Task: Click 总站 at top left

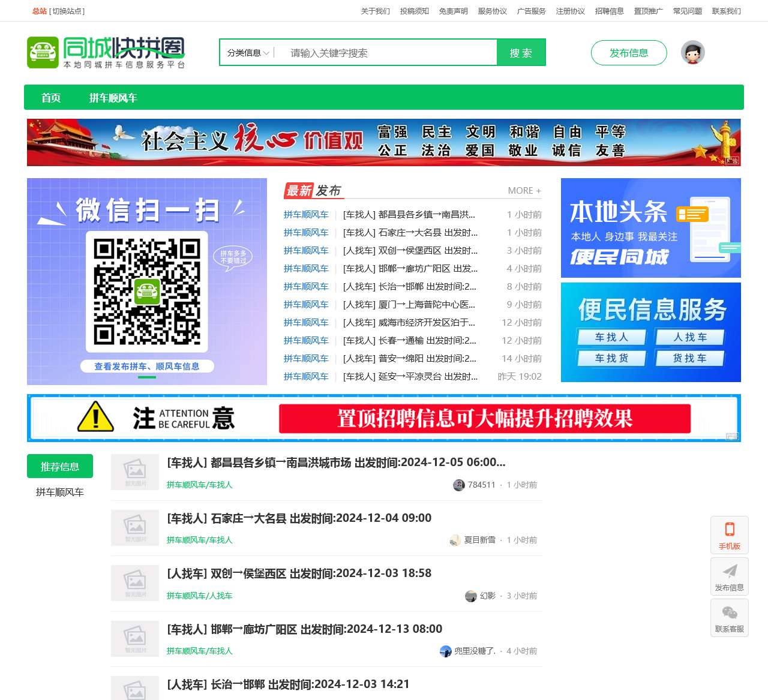Action: click(x=40, y=11)
